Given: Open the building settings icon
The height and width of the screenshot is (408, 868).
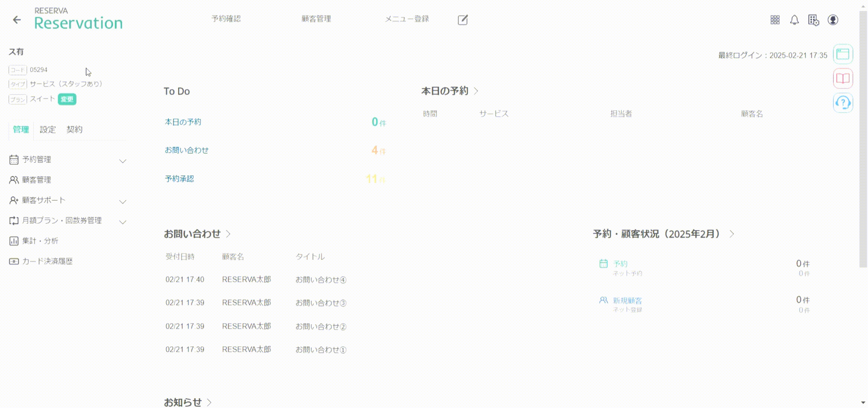Looking at the screenshot, I should point(814,20).
